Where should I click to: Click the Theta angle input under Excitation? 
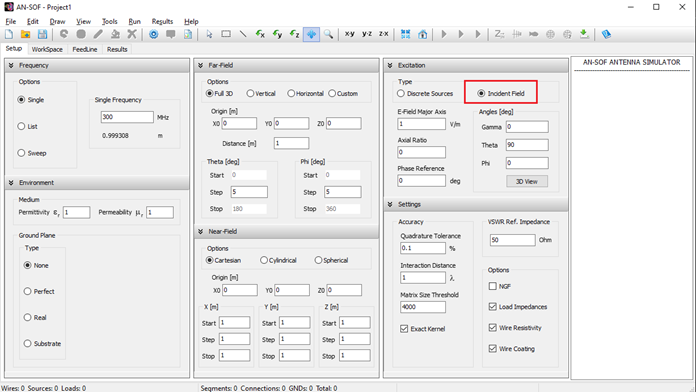527,145
